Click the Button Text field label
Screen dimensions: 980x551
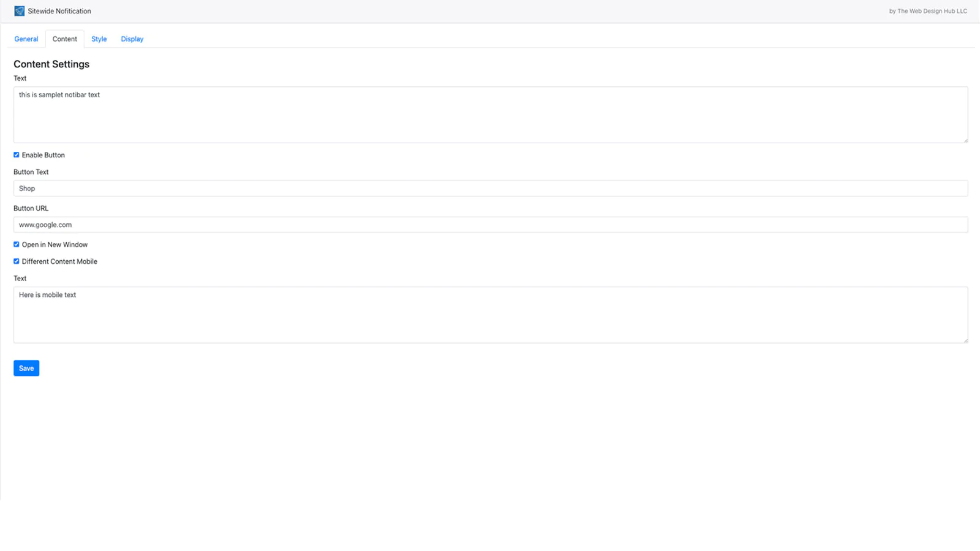pos(31,172)
